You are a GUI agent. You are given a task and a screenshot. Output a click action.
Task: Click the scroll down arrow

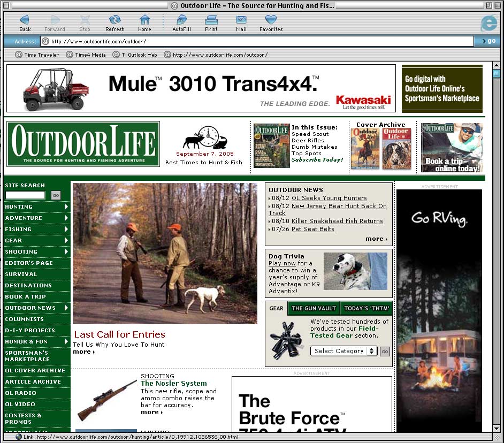497,428
